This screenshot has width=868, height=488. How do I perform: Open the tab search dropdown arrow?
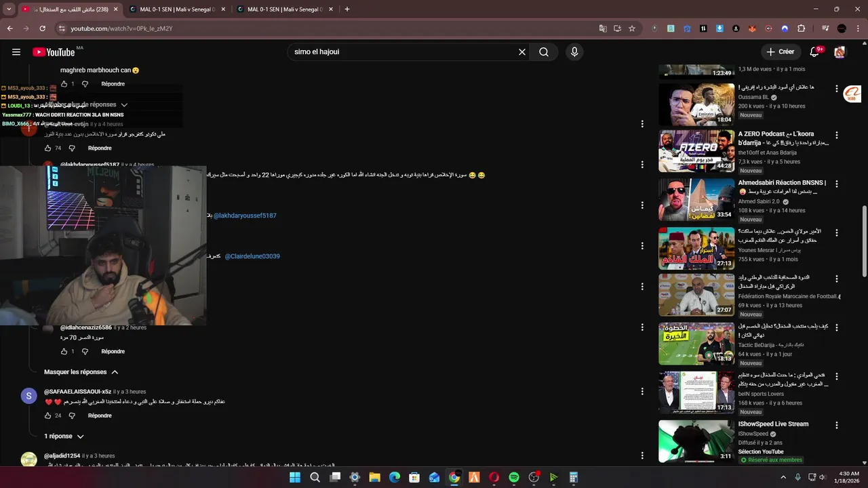(9, 9)
